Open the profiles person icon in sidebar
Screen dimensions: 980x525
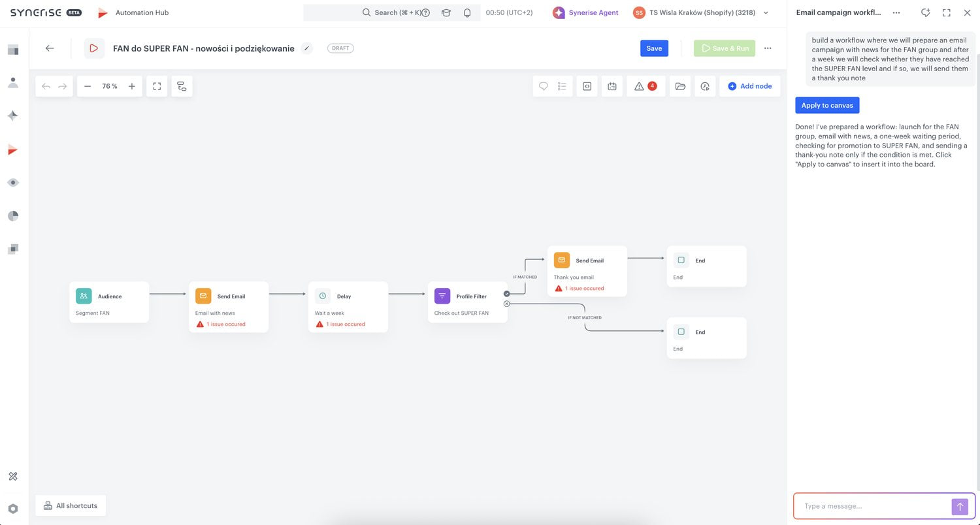(13, 83)
